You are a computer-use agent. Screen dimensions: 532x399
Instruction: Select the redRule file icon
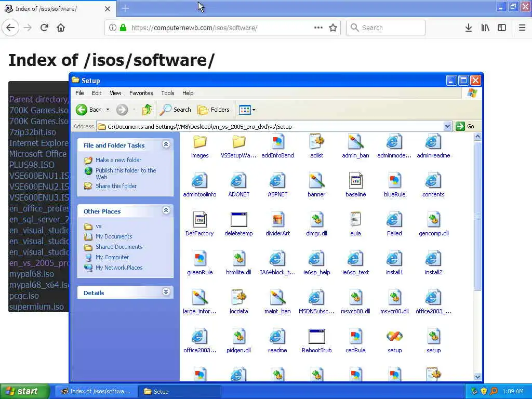[355, 337]
